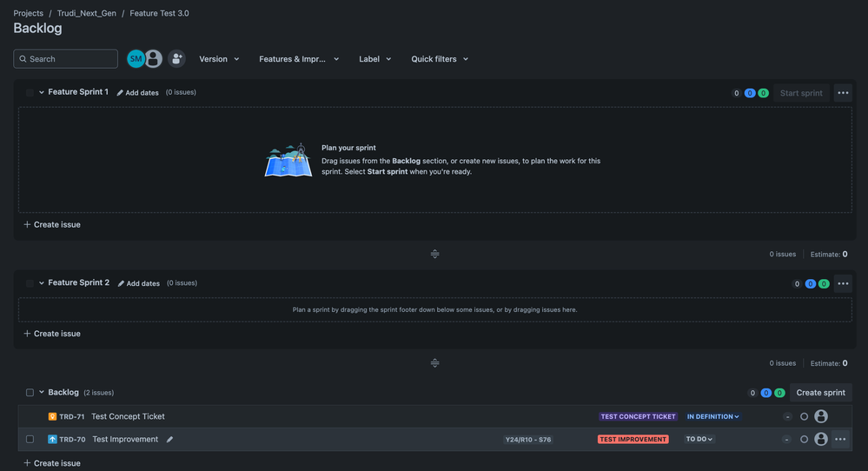Click the sprint divider handle below Feature Sprint 2
868x471 pixels.
click(x=434, y=363)
